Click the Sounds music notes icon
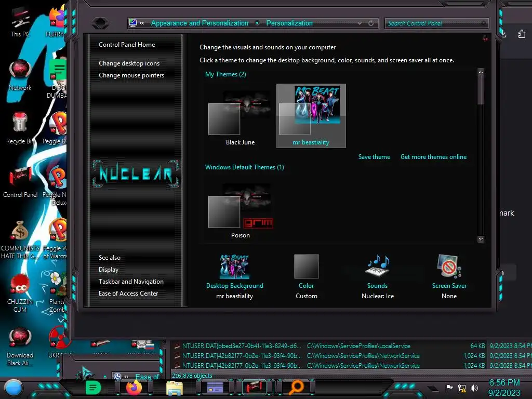532x399 pixels. pyautogui.click(x=378, y=266)
